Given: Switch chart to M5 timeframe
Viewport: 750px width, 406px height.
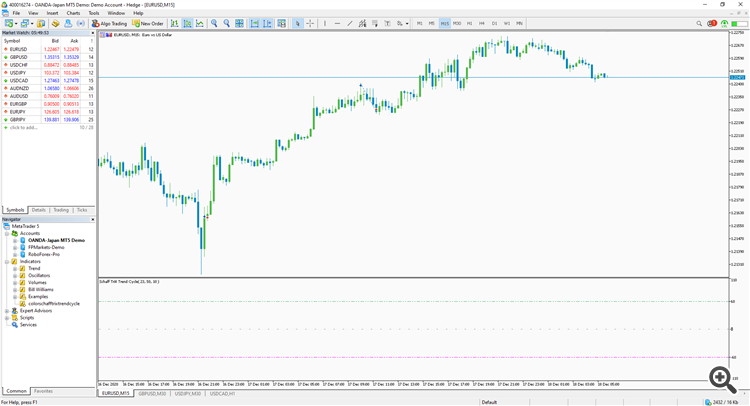Looking at the screenshot, I should (431, 23).
